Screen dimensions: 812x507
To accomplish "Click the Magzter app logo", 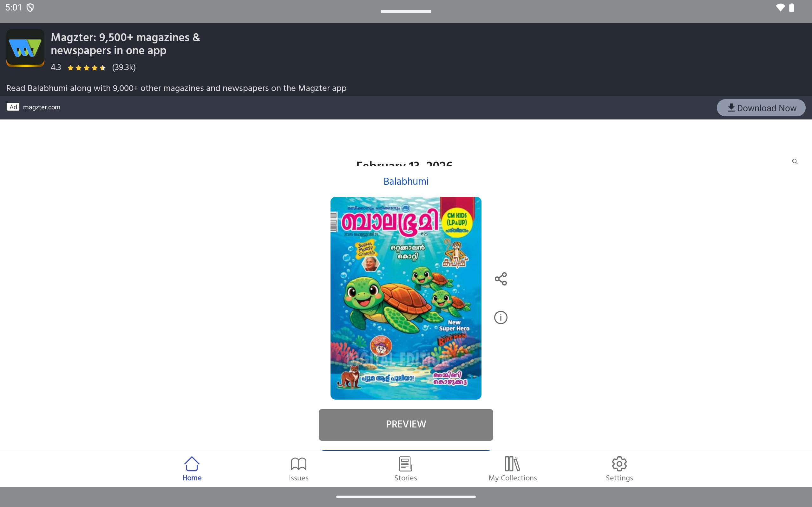I will point(25,48).
